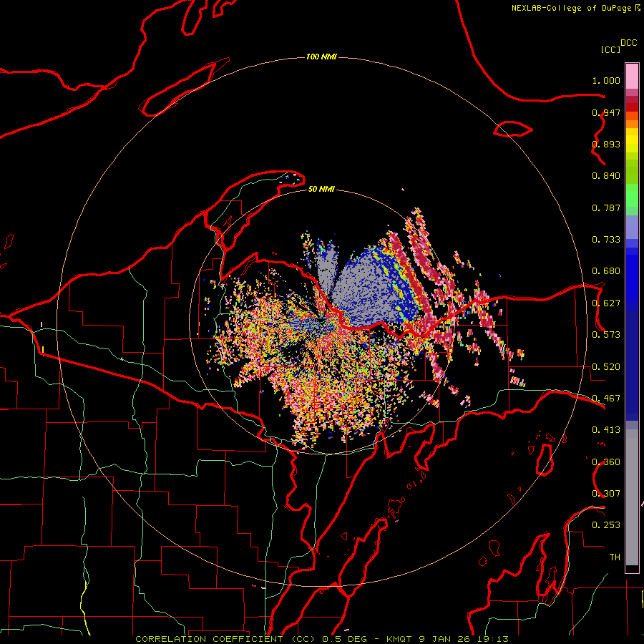Screen dimensions: 644x644
Task: Click the 0.307 scale value
Action: 606,494
